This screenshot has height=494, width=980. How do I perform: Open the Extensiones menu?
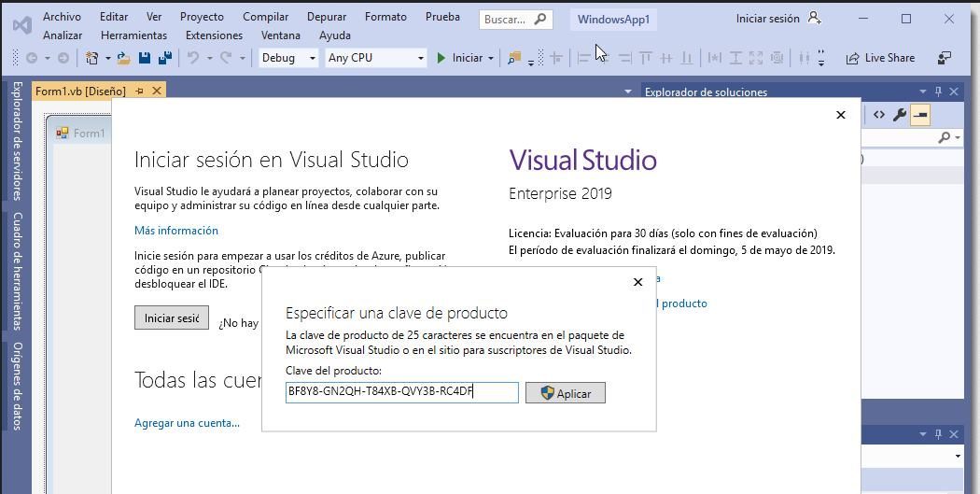click(214, 35)
